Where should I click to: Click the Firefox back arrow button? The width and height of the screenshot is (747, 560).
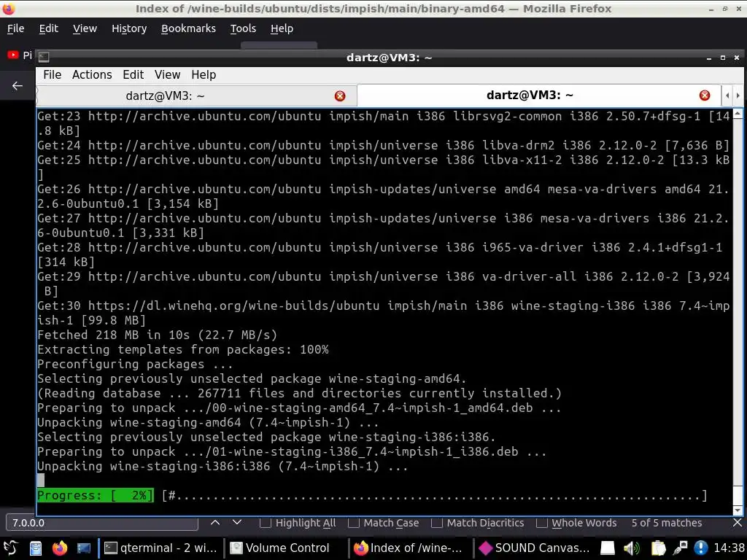point(18,86)
